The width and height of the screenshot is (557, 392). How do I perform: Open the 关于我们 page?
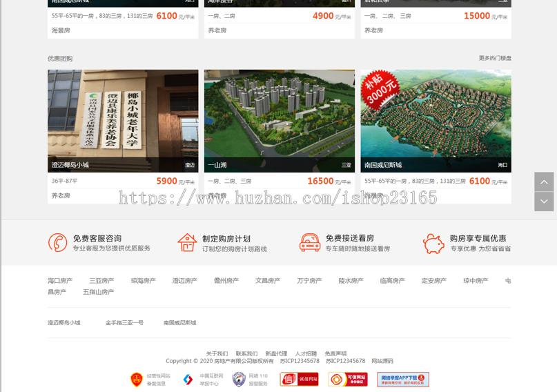pos(217,353)
